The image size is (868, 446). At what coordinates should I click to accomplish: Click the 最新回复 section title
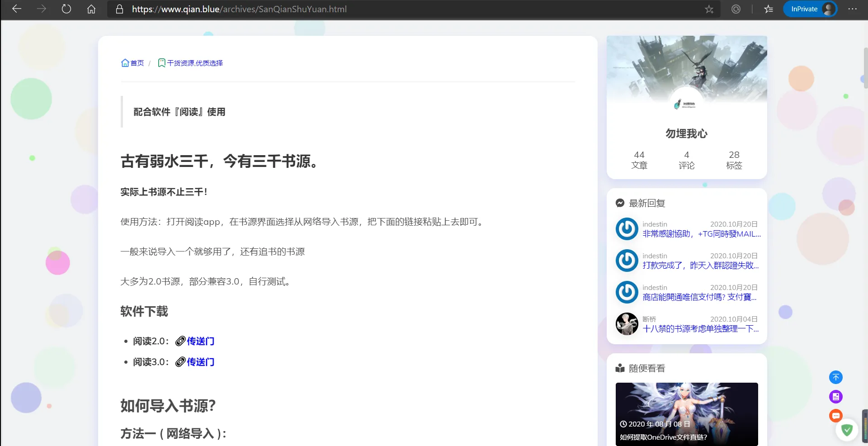point(647,203)
